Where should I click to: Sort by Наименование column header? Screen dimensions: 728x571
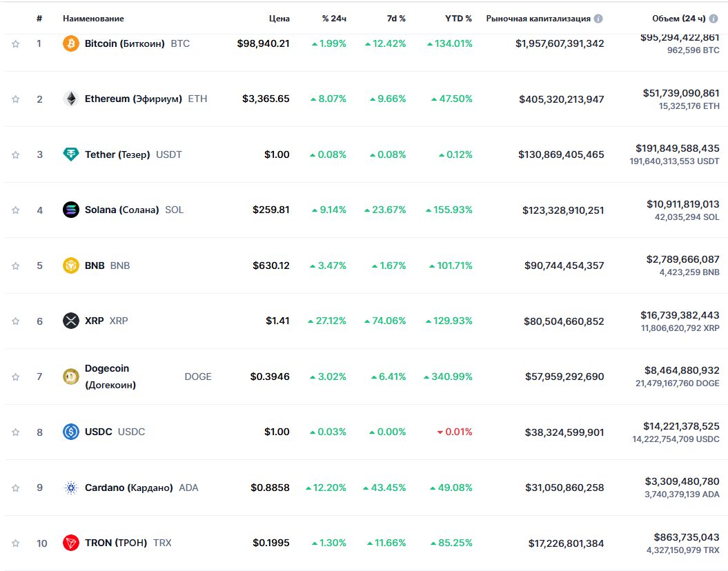tap(93, 19)
